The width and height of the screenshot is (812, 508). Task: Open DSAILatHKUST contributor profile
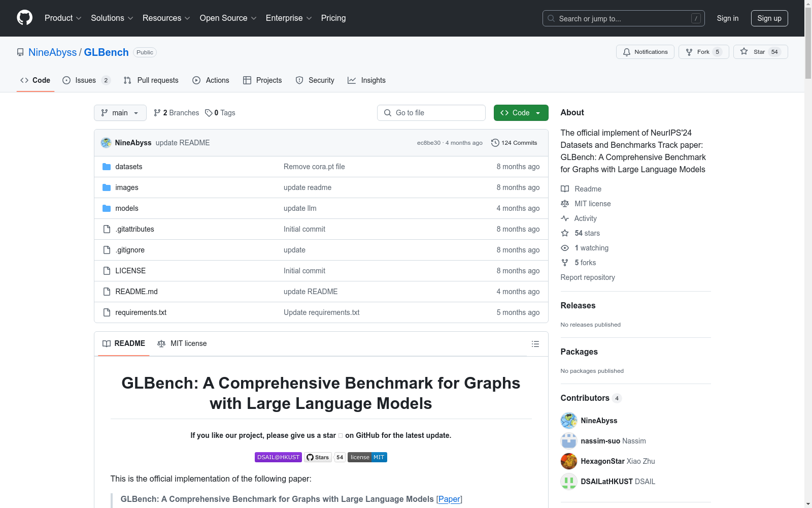pyautogui.click(x=607, y=482)
